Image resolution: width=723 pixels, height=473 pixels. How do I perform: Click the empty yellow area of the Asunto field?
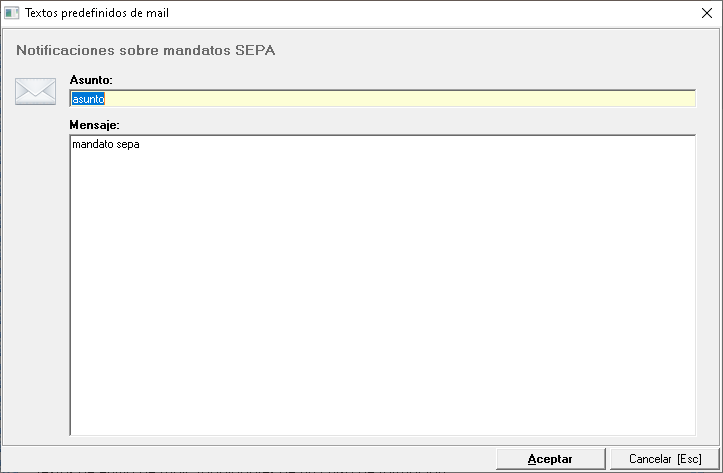tap(400, 99)
